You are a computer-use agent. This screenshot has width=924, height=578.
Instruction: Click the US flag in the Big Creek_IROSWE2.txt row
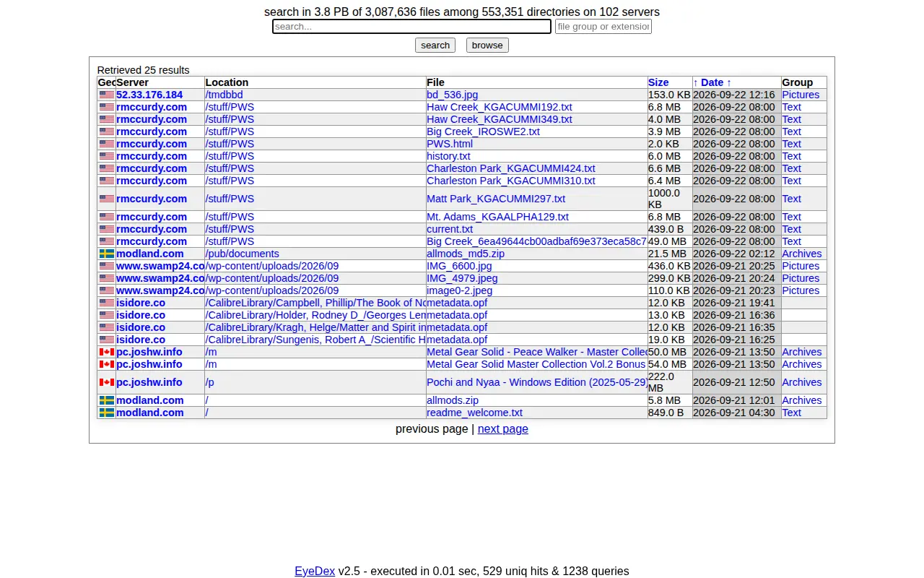[107, 131]
